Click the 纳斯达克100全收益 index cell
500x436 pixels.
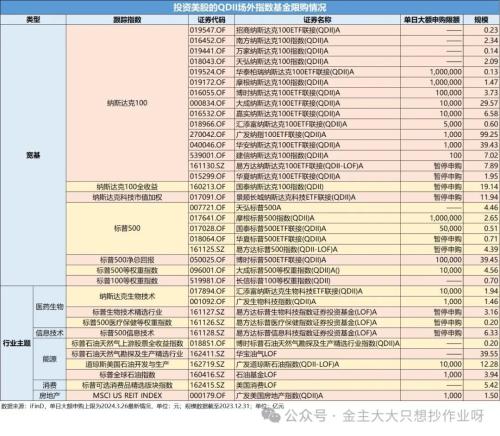127,187
